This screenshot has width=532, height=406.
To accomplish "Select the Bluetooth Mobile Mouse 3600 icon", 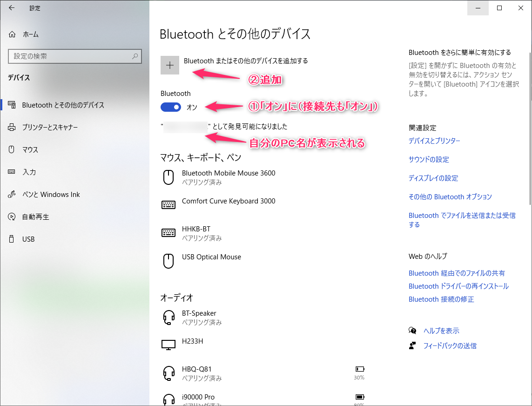I will [x=168, y=177].
